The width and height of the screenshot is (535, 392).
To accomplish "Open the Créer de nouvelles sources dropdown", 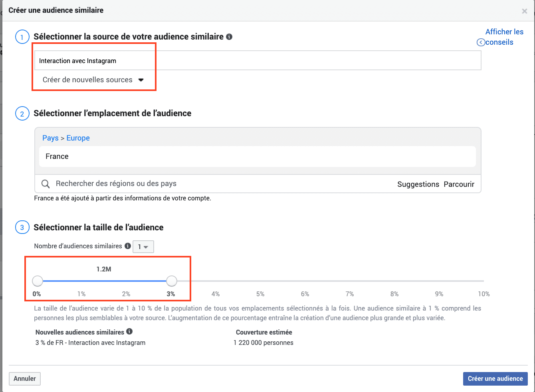I will pos(93,80).
